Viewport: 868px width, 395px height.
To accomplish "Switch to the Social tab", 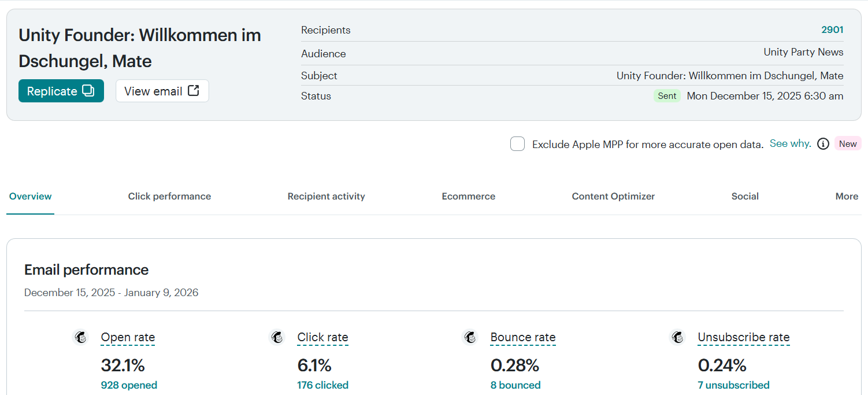I will click(745, 196).
